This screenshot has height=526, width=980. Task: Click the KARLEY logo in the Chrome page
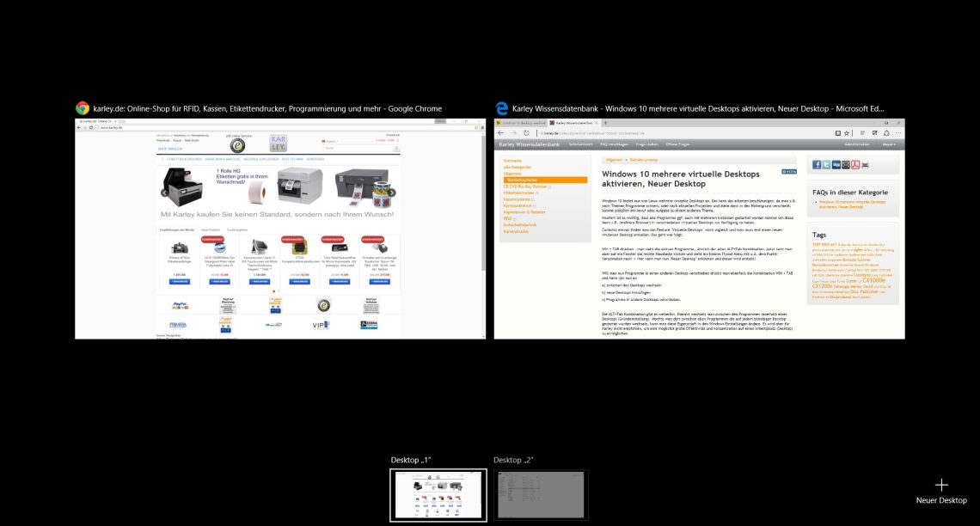(279, 143)
